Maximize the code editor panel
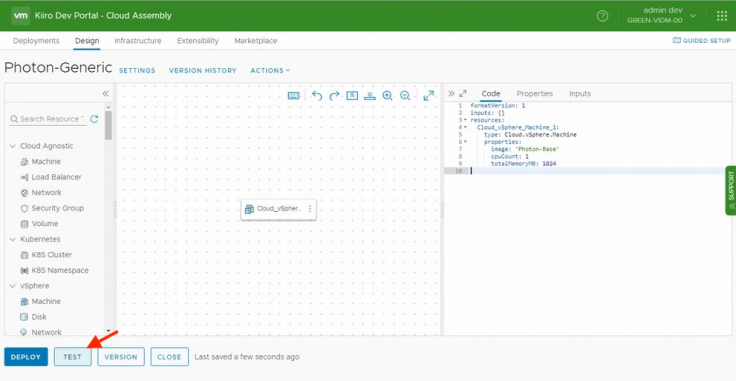 463,93
